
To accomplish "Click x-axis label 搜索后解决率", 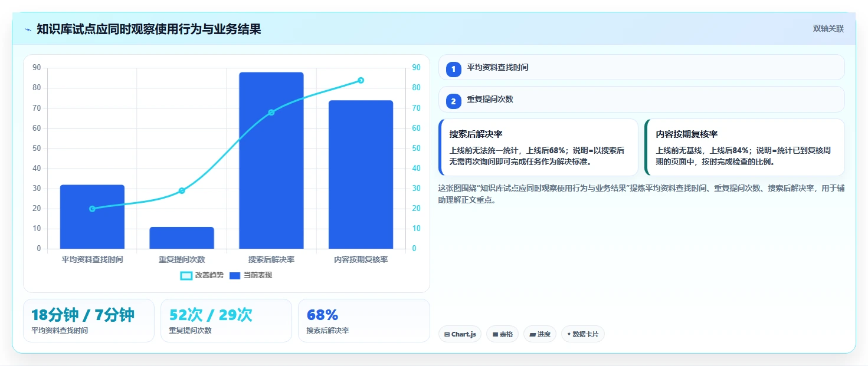I will point(271,259).
